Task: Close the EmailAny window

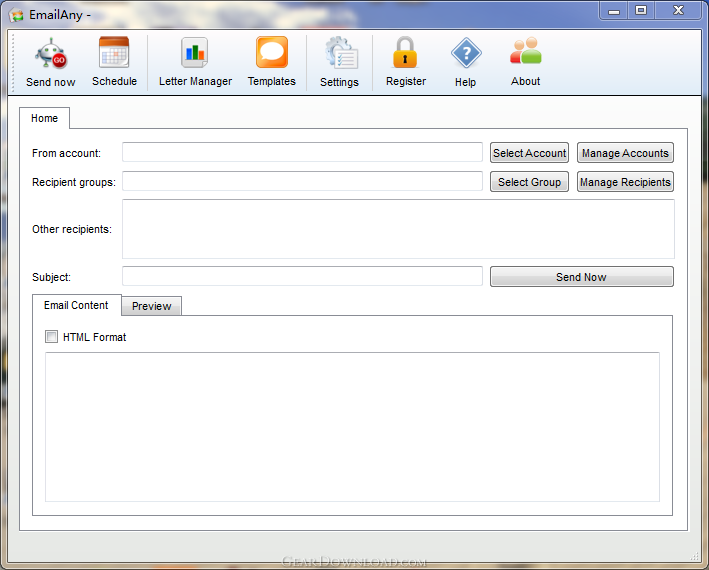Action: click(x=678, y=11)
